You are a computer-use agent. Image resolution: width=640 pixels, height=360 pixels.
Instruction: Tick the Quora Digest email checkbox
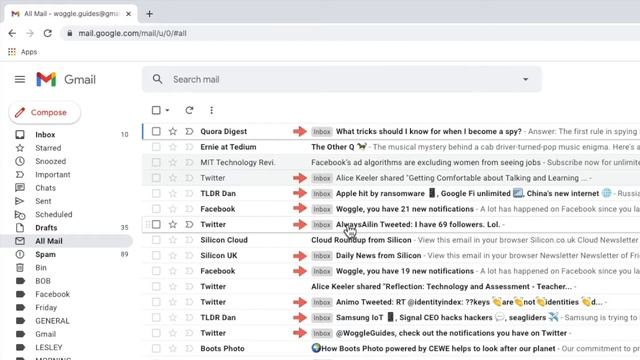click(156, 131)
